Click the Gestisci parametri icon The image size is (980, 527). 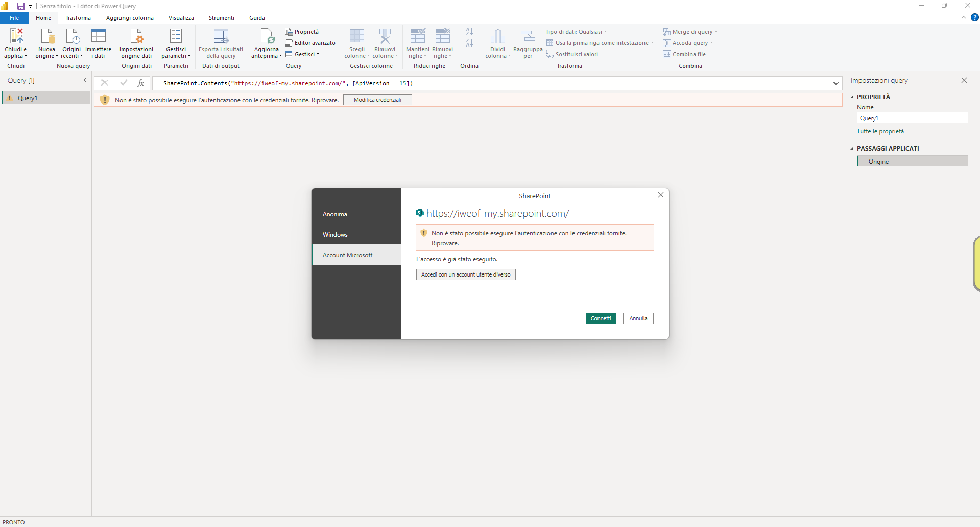[x=176, y=36]
